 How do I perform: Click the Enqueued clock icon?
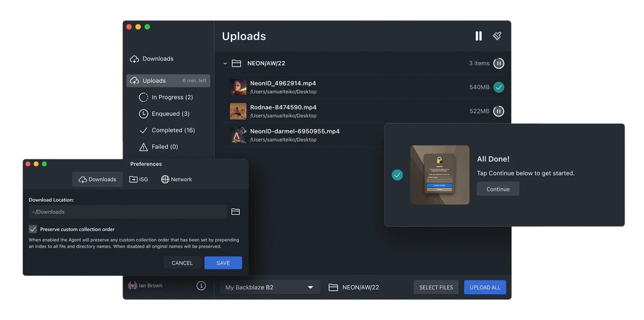coord(143,114)
